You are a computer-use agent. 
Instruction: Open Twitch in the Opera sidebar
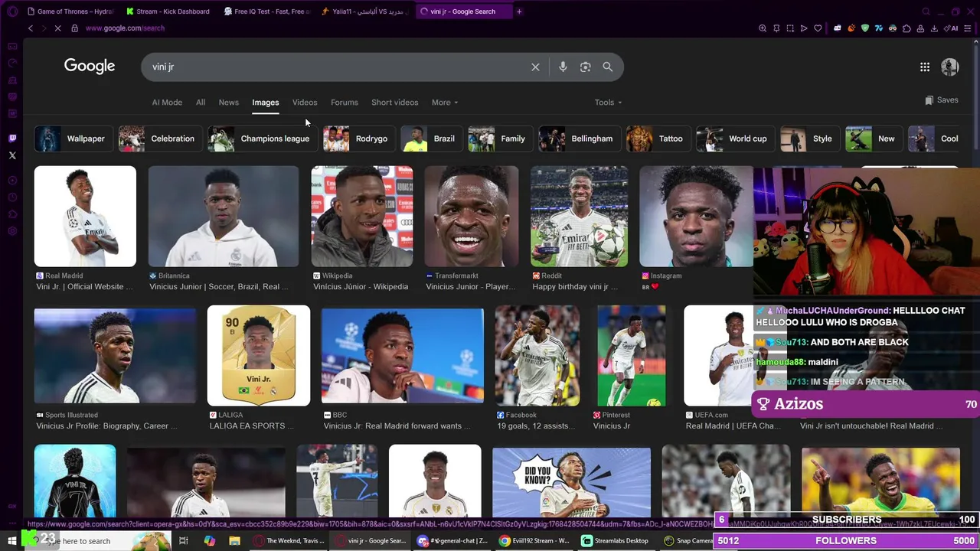click(12, 139)
